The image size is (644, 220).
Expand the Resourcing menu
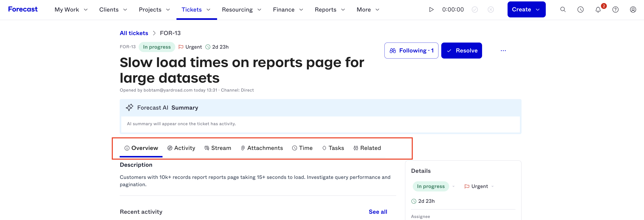tap(242, 10)
